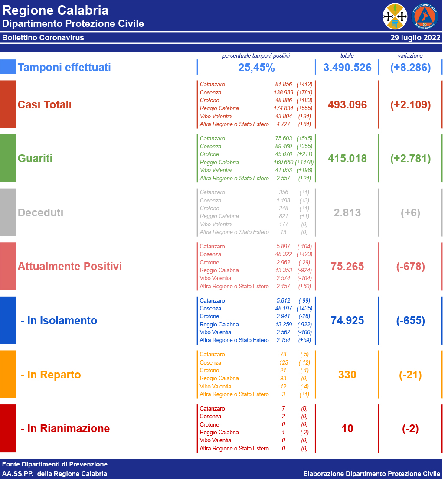The image size is (448, 479).
Task: Click the pink block beside Attualmente Positivi
Action: 8,266
